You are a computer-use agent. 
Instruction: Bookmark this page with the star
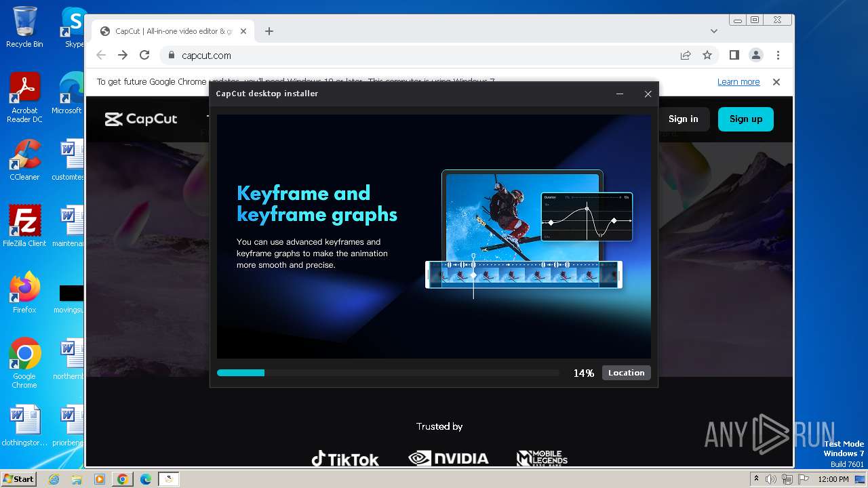pyautogui.click(x=707, y=56)
